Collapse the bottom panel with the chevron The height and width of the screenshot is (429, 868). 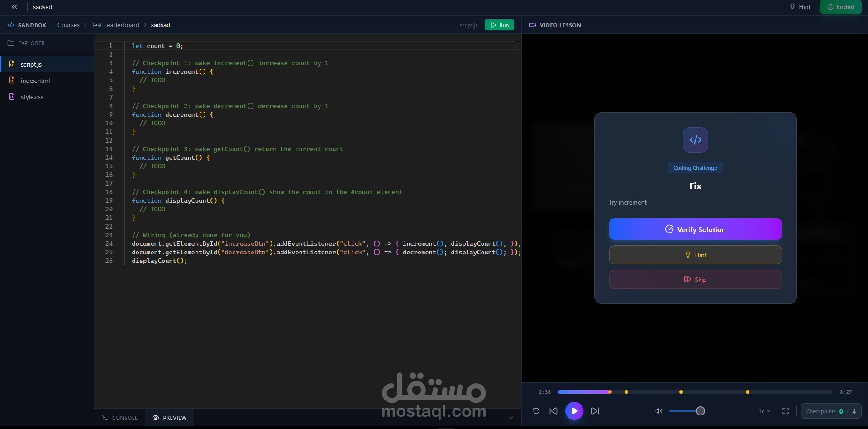[x=511, y=418]
